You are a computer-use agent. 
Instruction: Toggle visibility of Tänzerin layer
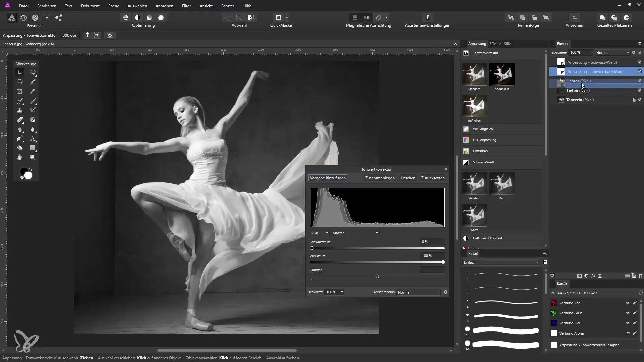[x=640, y=100]
